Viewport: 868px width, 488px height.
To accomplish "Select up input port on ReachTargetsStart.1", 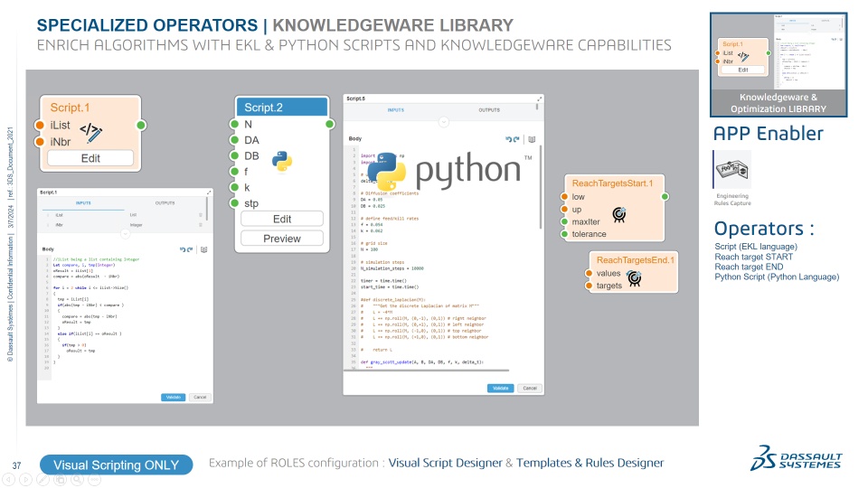I will pos(564,209).
